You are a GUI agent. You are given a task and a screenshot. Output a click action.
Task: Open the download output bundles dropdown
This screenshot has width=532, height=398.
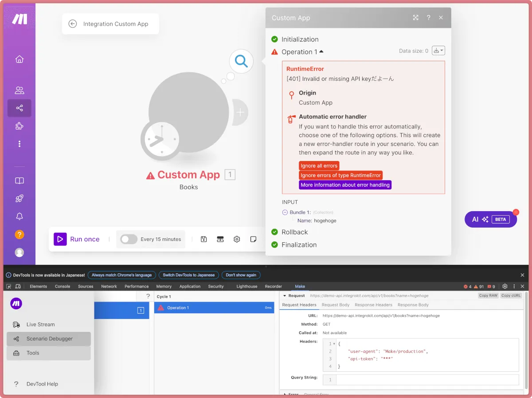pos(438,51)
